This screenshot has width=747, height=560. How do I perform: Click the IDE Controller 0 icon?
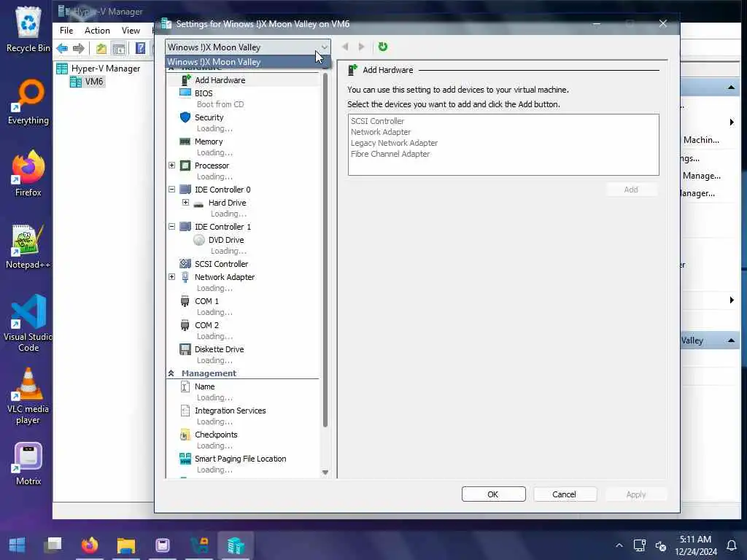click(185, 189)
